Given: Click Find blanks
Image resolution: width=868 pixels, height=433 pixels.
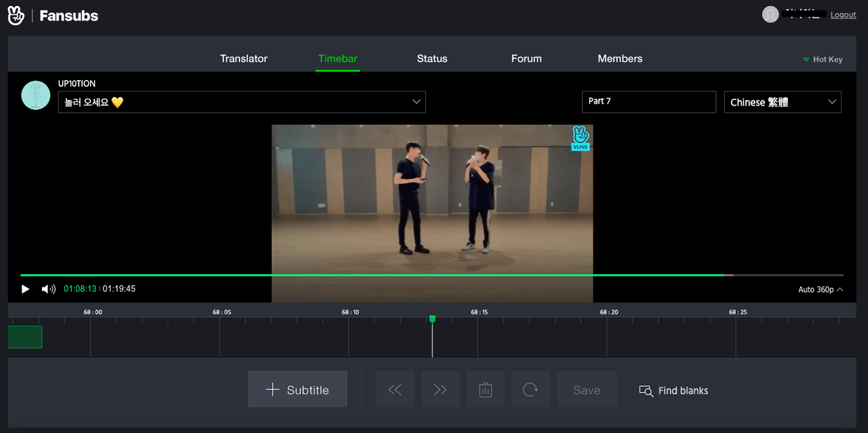Looking at the screenshot, I should 674,391.
